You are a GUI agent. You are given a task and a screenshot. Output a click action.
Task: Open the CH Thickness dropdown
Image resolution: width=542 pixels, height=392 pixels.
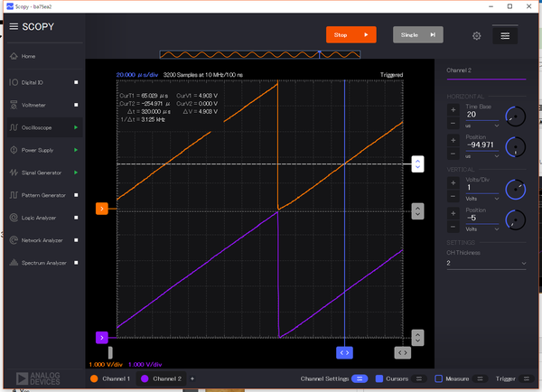486,264
